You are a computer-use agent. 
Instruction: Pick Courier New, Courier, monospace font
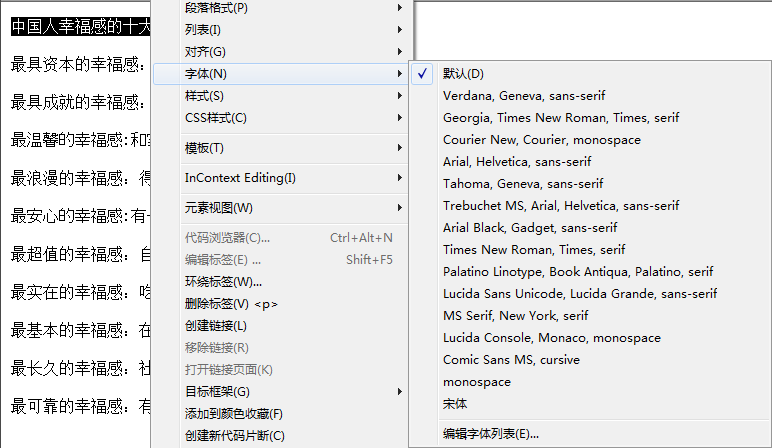(x=541, y=140)
